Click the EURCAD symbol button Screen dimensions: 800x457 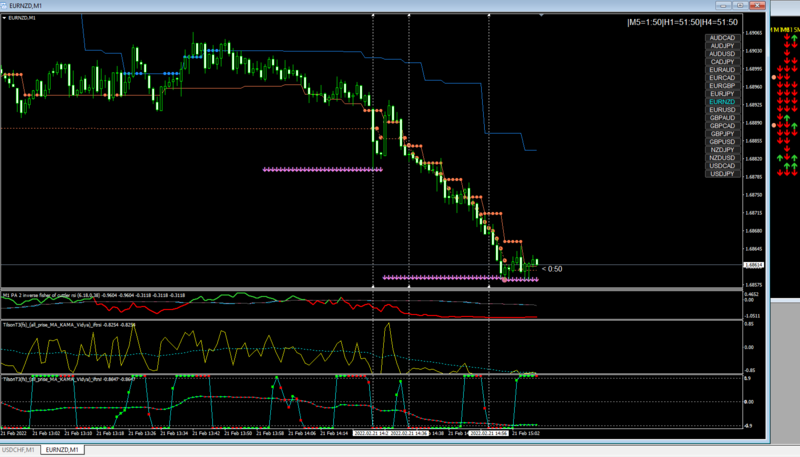(x=722, y=78)
